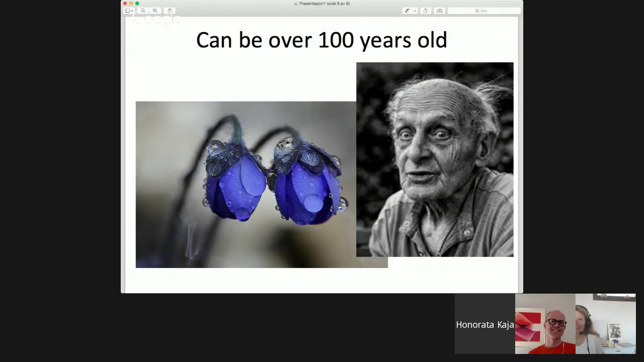Open the markup toolbox icon
Screen dimensions: 644x362
(x=439, y=11)
